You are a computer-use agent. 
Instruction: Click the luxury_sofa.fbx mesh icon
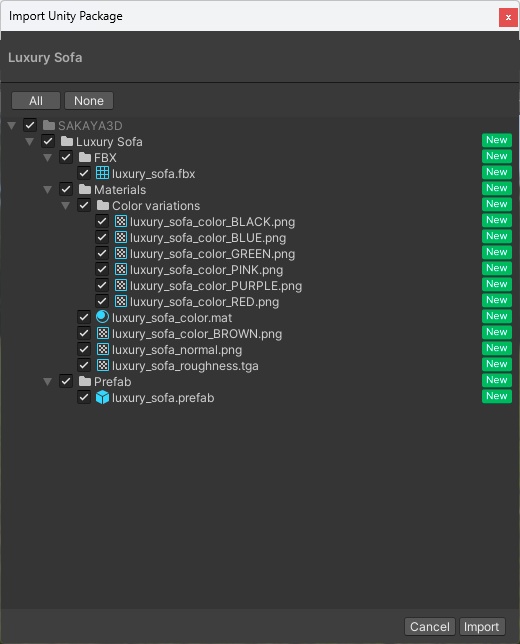[x=102, y=173]
